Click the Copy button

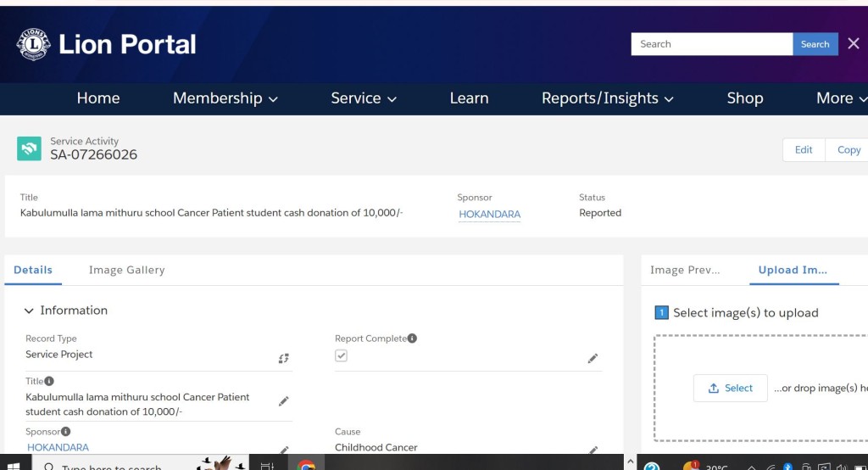point(848,149)
